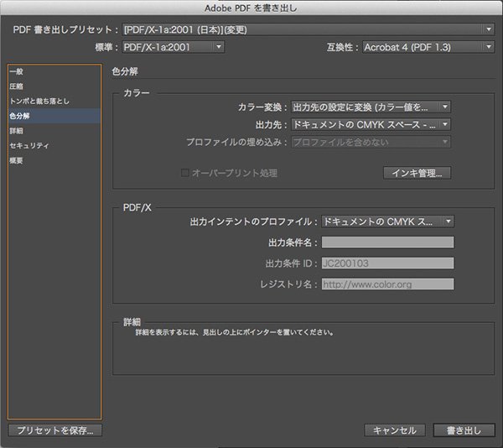Open the 出力インテントのプロファイル dropdown

pos(387,221)
